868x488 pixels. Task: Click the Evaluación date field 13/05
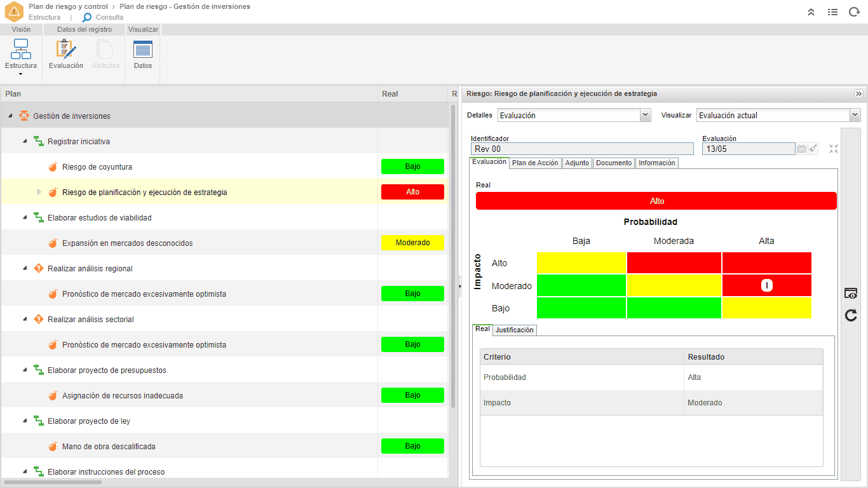point(749,149)
